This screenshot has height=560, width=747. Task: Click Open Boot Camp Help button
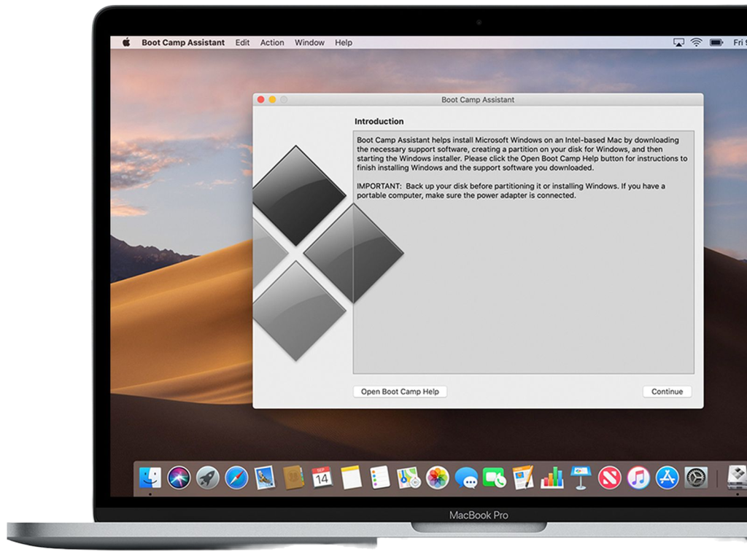pyautogui.click(x=400, y=392)
